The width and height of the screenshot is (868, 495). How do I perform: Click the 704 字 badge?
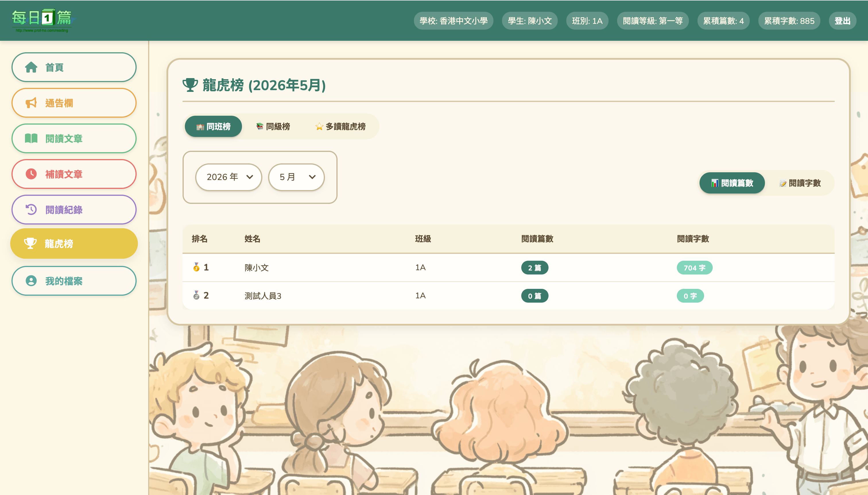coord(694,268)
